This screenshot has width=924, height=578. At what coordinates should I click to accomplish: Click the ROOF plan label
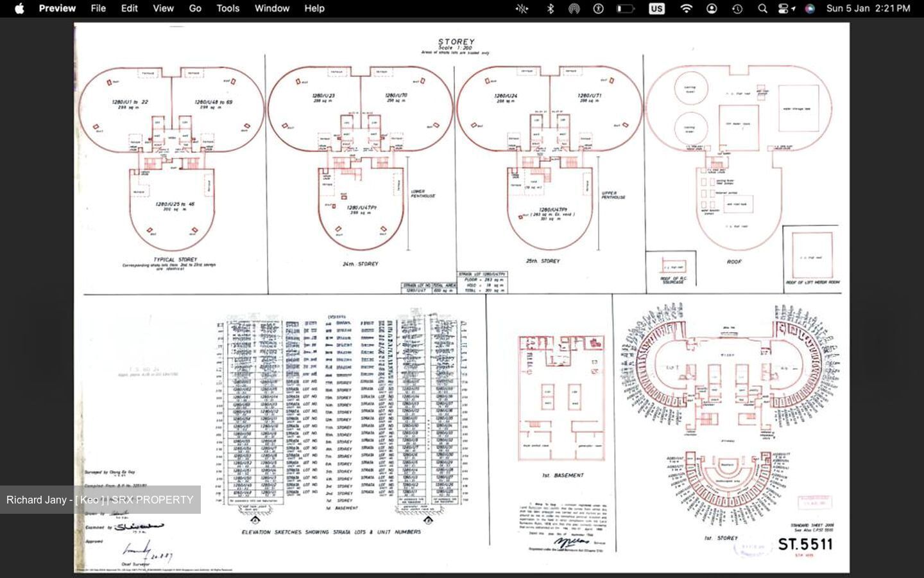[734, 262]
